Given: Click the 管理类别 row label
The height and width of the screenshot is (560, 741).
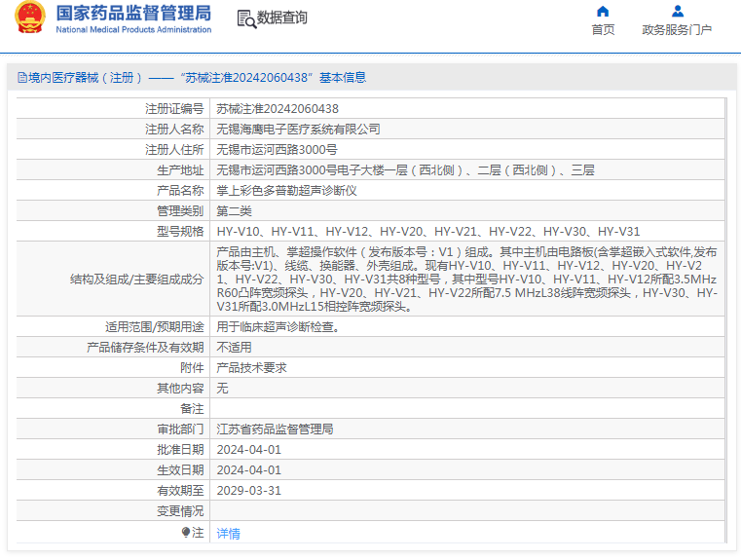Looking at the screenshot, I should [x=180, y=211].
